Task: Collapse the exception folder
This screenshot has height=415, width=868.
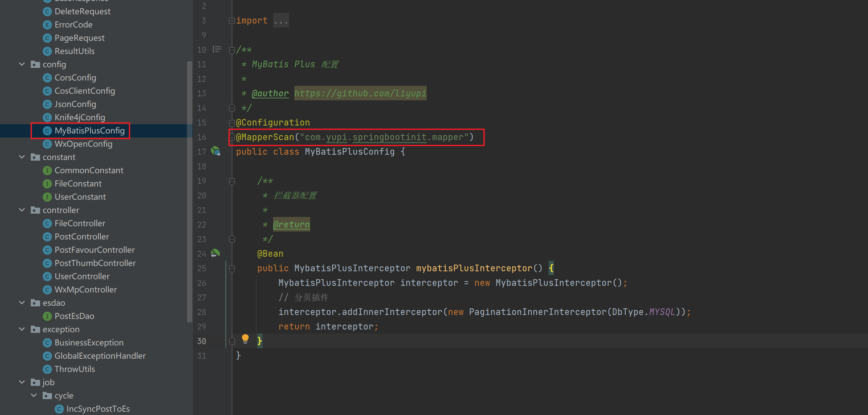Action: (22, 329)
